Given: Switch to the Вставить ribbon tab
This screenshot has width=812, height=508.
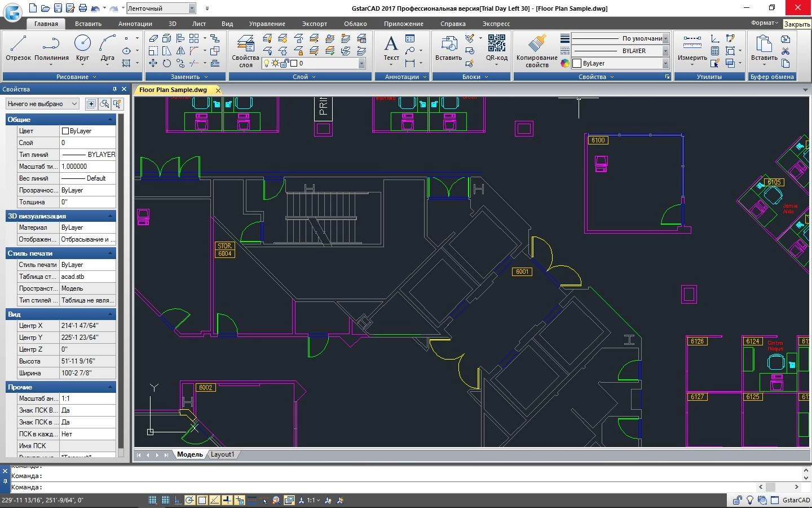Looking at the screenshot, I should (88, 24).
